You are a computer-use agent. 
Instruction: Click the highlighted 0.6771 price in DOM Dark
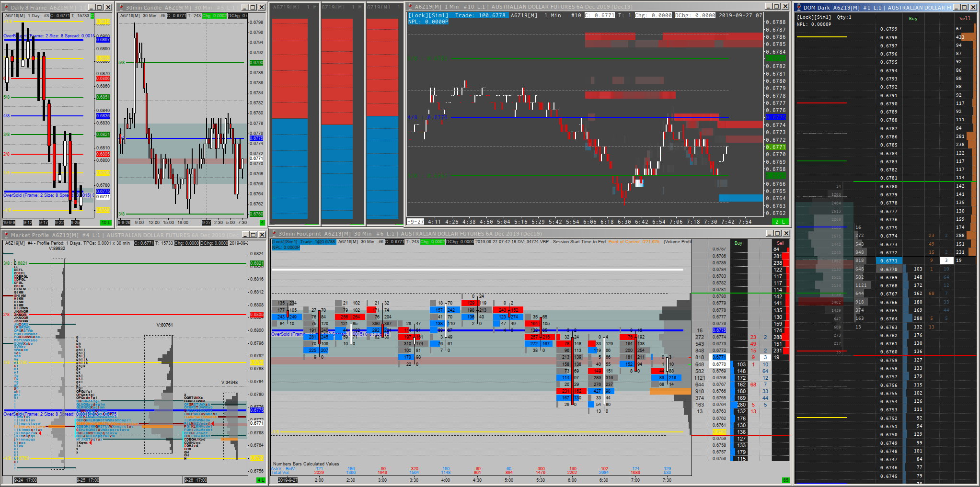point(889,260)
